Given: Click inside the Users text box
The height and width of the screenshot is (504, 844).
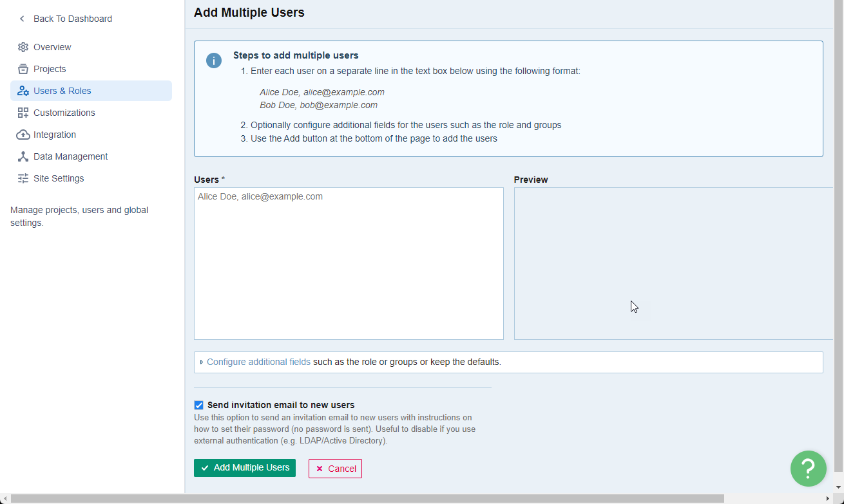Looking at the screenshot, I should (348, 264).
